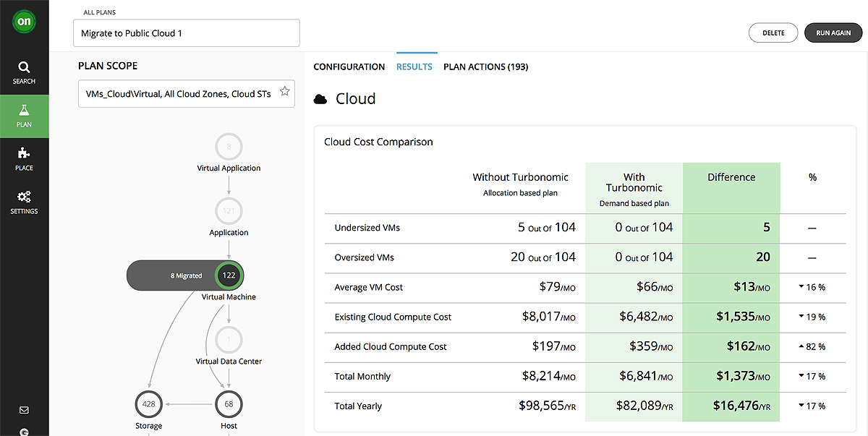
Task: Select the Virtual Application node
Action: point(229,146)
